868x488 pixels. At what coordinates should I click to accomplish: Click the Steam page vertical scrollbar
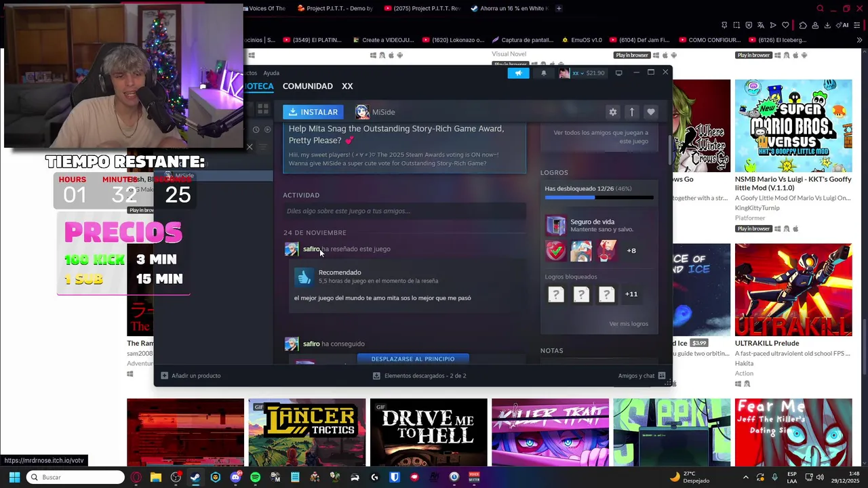(669, 152)
